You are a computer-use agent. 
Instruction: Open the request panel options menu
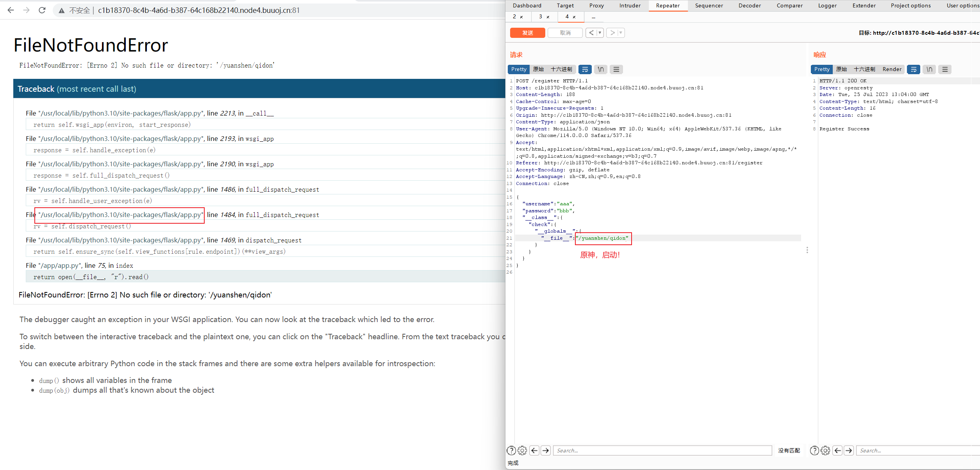[x=616, y=69]
